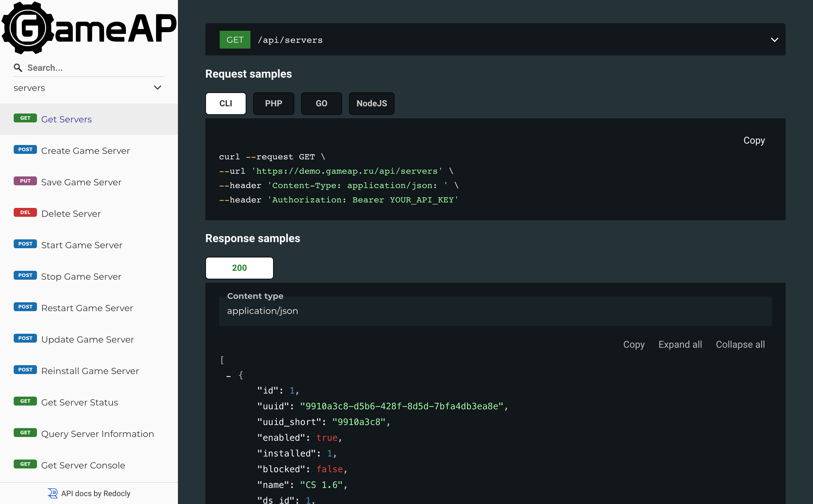Click the GET badge in the /api/servers header
Viewport: 813px width, 504px height.
[235, 39]
